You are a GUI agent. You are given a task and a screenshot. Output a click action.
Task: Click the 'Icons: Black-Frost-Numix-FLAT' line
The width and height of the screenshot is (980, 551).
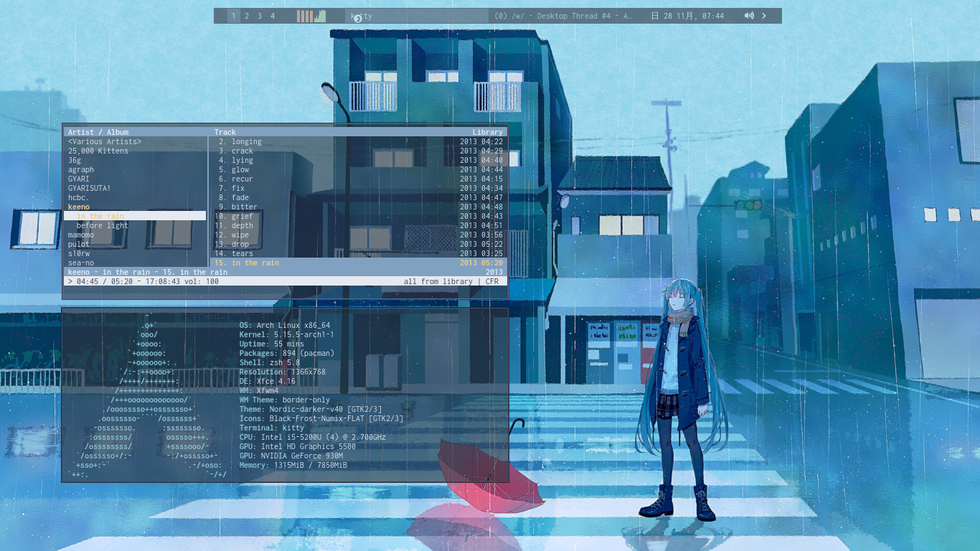tap(321, 418)
